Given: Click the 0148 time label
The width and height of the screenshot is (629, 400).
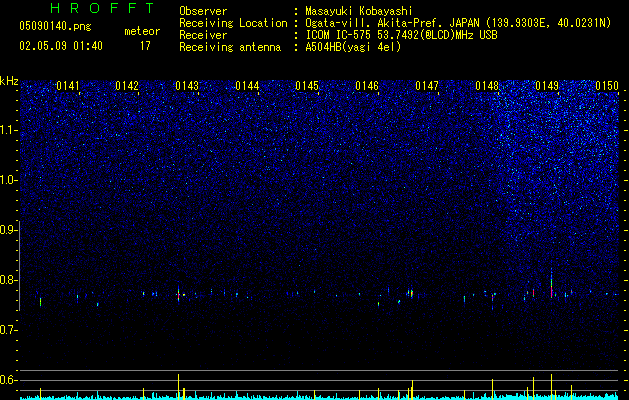Looking at the screenshot, I should click(x=487, y=86).
